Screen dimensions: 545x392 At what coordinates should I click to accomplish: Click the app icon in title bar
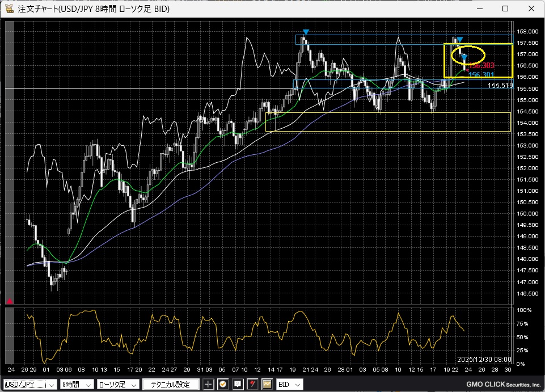(x=10, y=9)
